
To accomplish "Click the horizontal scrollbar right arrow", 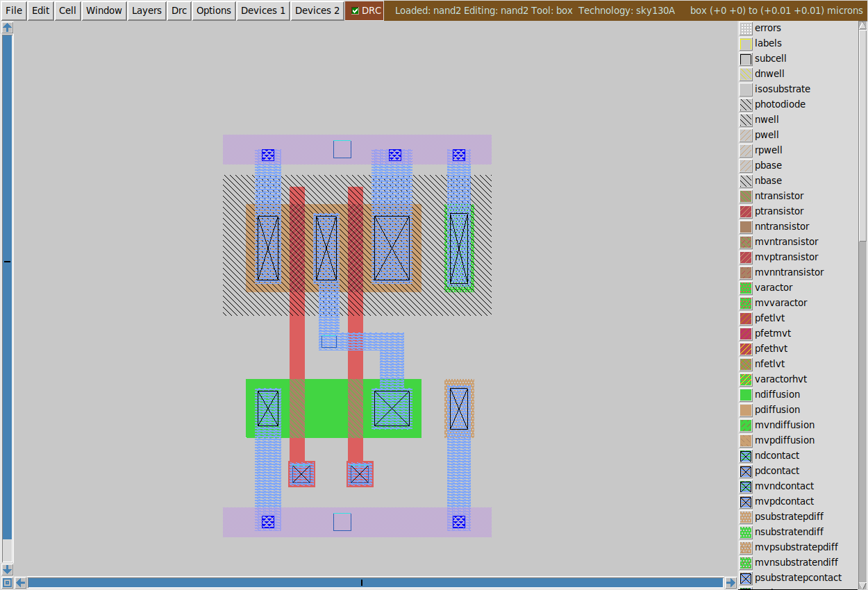I will point(731,582).
